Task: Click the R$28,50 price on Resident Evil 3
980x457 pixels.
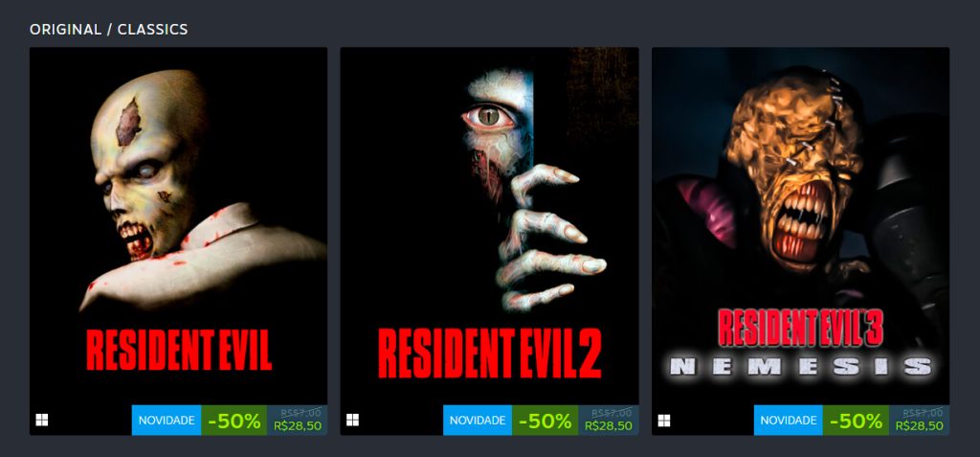Action: tap(920, 426)
